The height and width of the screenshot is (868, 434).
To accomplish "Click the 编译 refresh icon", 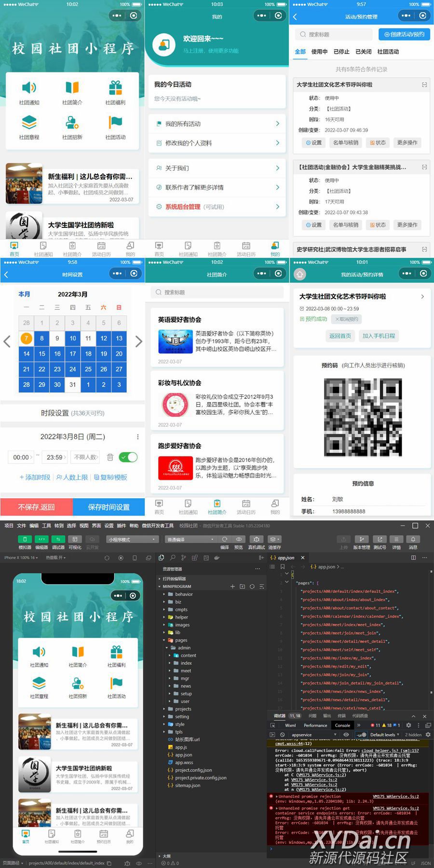I will click(x=225, y=539).
